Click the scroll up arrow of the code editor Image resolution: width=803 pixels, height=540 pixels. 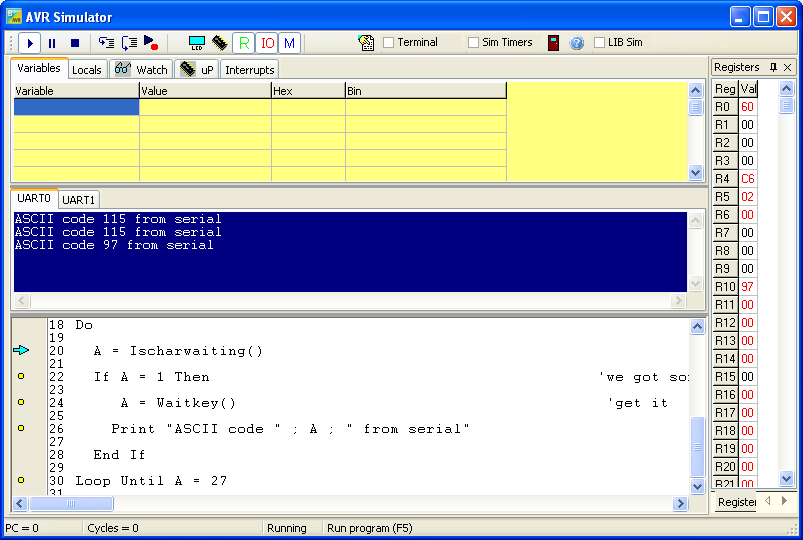click(698, 326)
